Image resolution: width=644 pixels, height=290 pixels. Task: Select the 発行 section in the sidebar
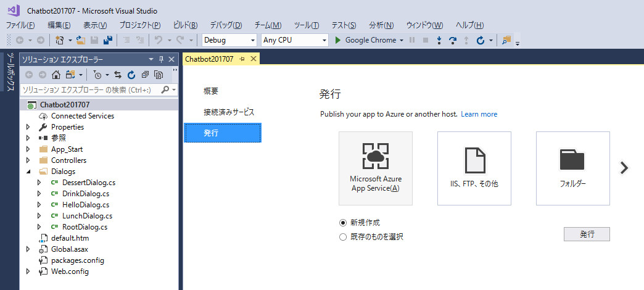tap(223, 133)
